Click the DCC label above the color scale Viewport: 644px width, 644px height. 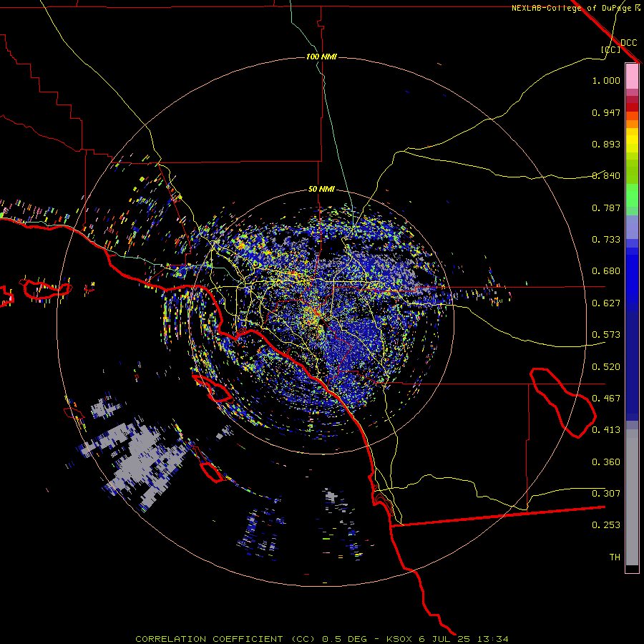click(628, 43)
